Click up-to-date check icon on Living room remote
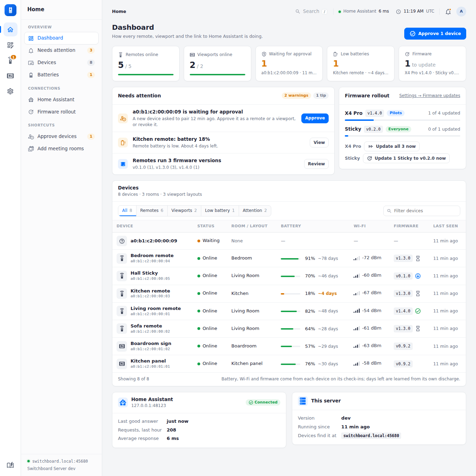476x476 pixels. point(418,311)
